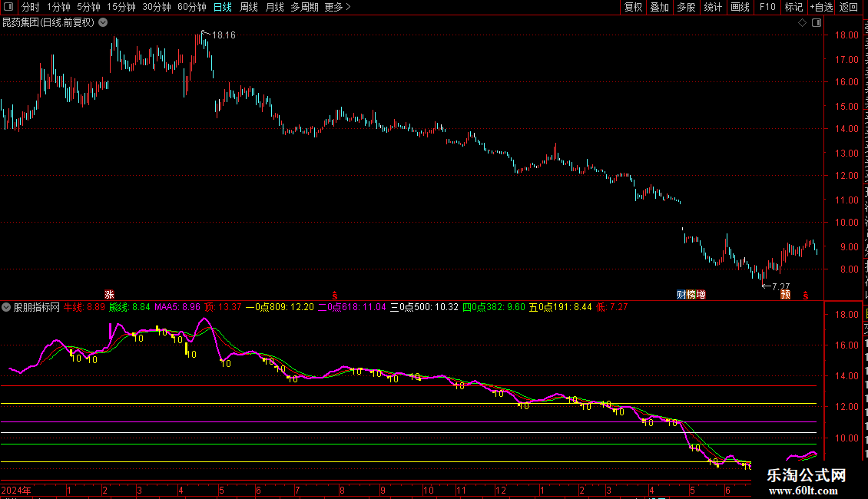This screenshot has height=499, width=868.
Task: Click the 13.00 price axis label
Action: 847,154
